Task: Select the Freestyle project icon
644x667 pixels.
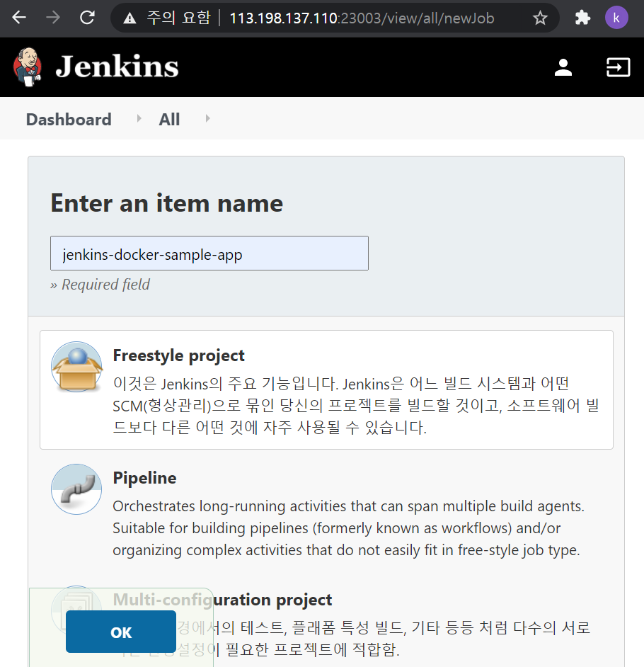Action: (76, 367)
